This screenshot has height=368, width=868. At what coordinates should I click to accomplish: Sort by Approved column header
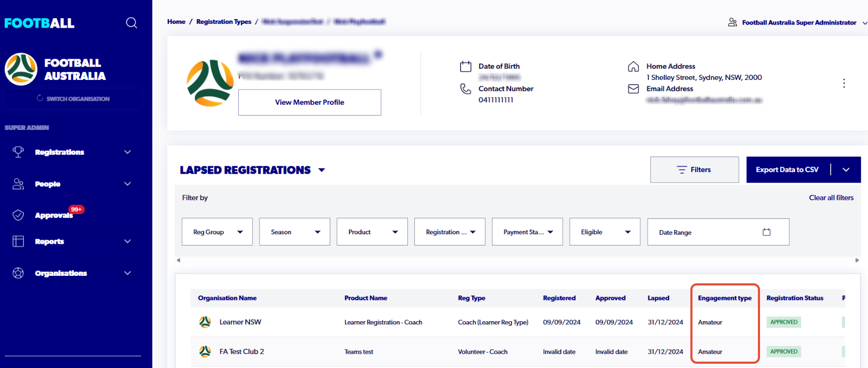[x=611, y=298]
